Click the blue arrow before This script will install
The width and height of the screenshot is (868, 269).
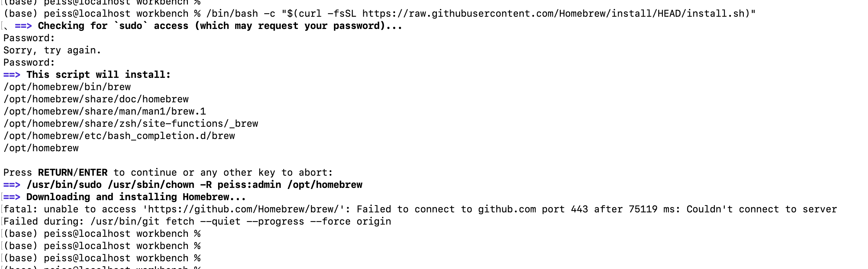(12, 75)
